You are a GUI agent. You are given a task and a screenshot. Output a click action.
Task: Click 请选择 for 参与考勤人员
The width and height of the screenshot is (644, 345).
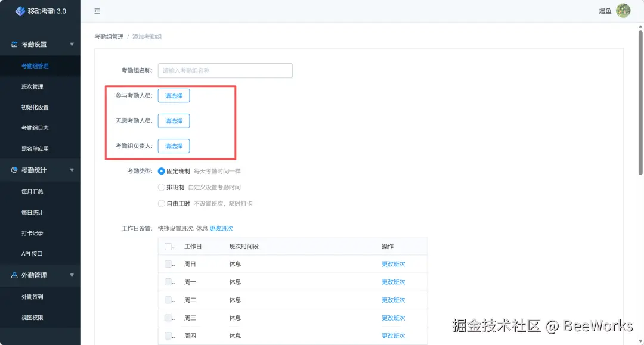[x=174, y=95]
